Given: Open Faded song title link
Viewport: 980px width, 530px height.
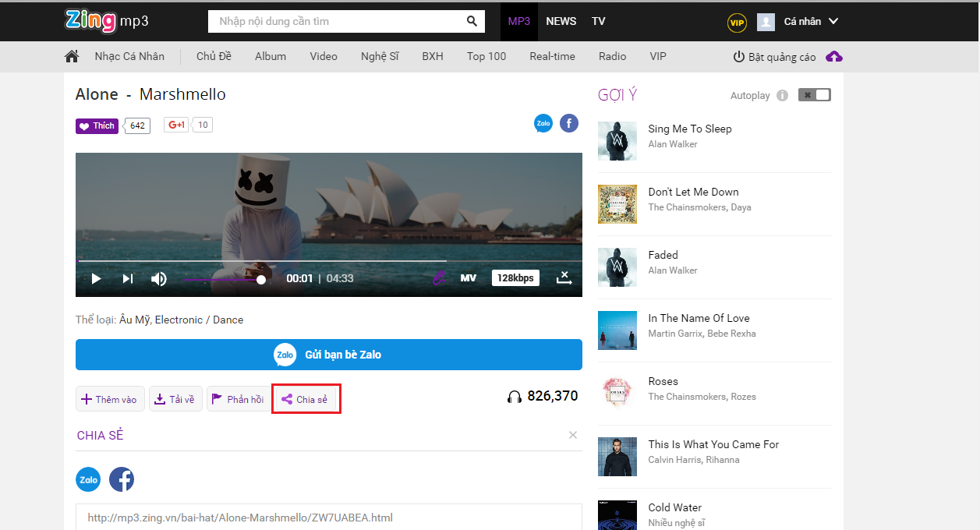Looking at the screenshot, I should click(x=663, y=255).
